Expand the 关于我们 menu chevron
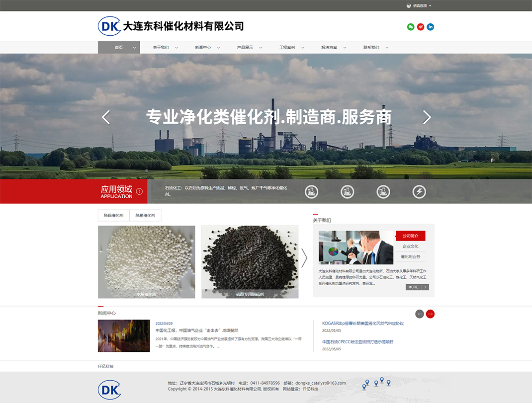 (x=177, y=48)
